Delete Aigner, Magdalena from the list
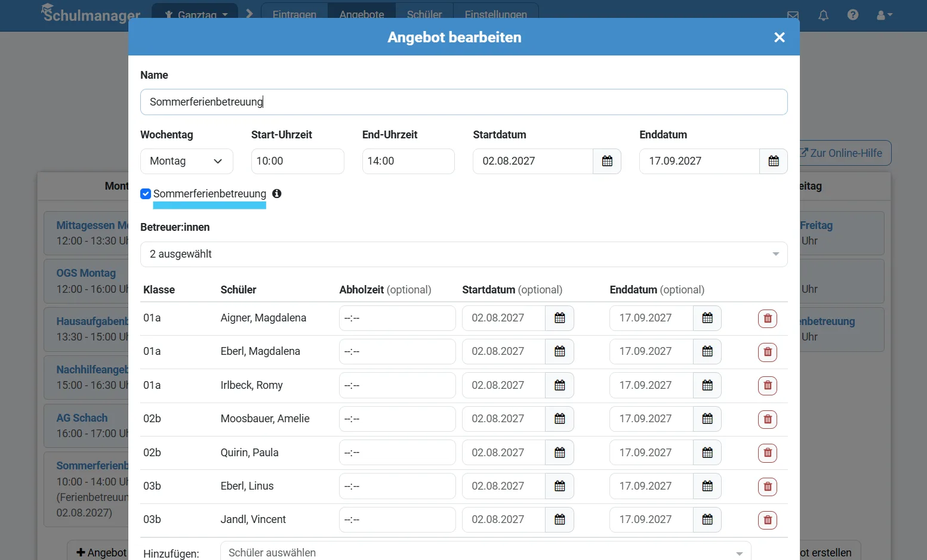 point(768,318)
